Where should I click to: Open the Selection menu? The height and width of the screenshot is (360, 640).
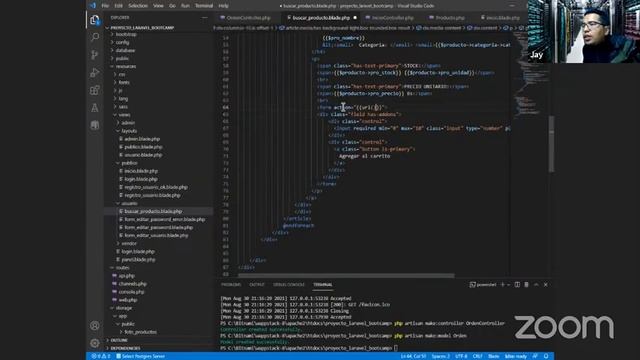pos(138,6)
